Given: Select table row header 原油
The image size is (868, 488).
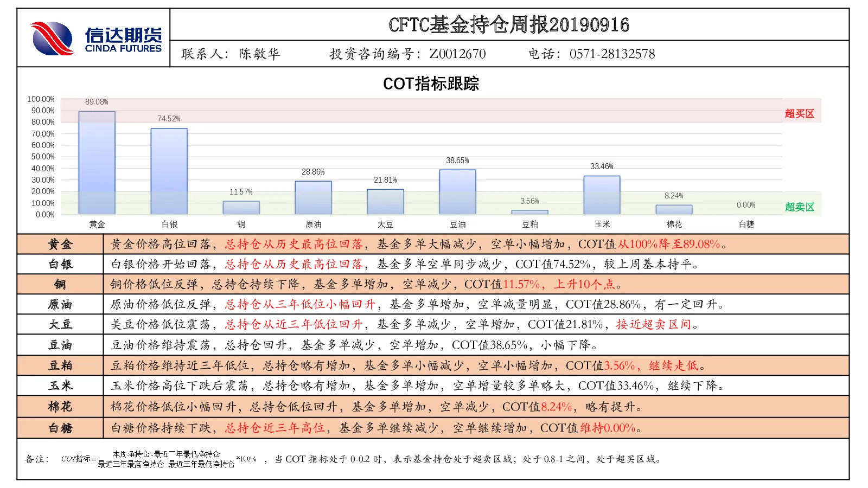Looking at the screenshot, I should pyautogui.click(x=60, y=304).
